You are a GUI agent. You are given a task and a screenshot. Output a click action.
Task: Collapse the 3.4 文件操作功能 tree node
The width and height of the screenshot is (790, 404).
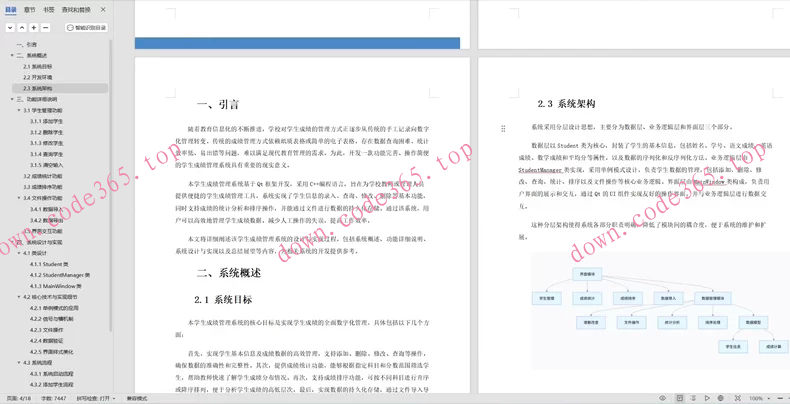(19, 198)
